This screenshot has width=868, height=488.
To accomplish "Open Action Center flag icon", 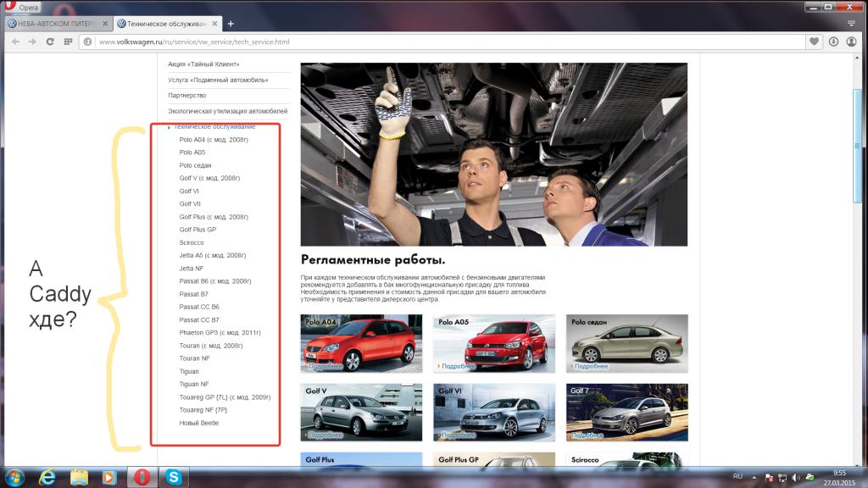I will click(769, 478).
